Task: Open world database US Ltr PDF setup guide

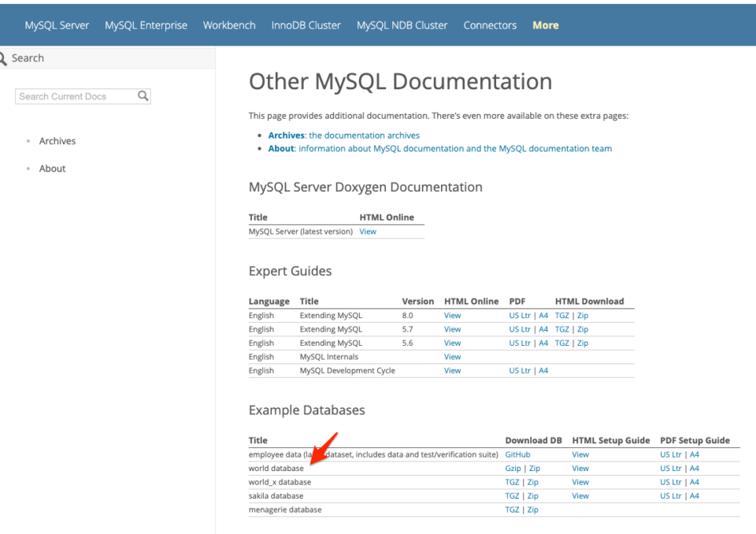Action: [671, 469]
